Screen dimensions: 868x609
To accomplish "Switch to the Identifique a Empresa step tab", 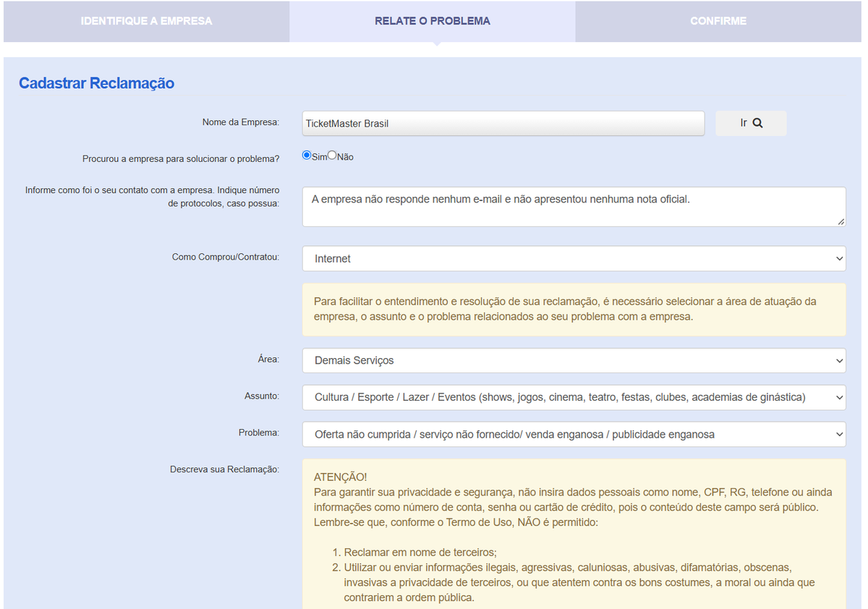I will tap(147, 21).
